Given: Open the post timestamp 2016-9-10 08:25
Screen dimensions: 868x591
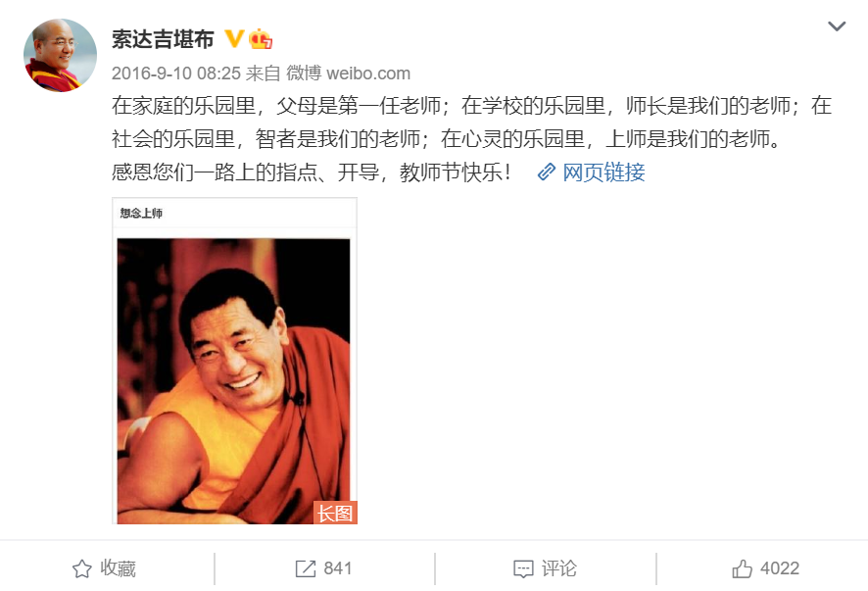Looking at the screenshot, I should pos(176,74).
